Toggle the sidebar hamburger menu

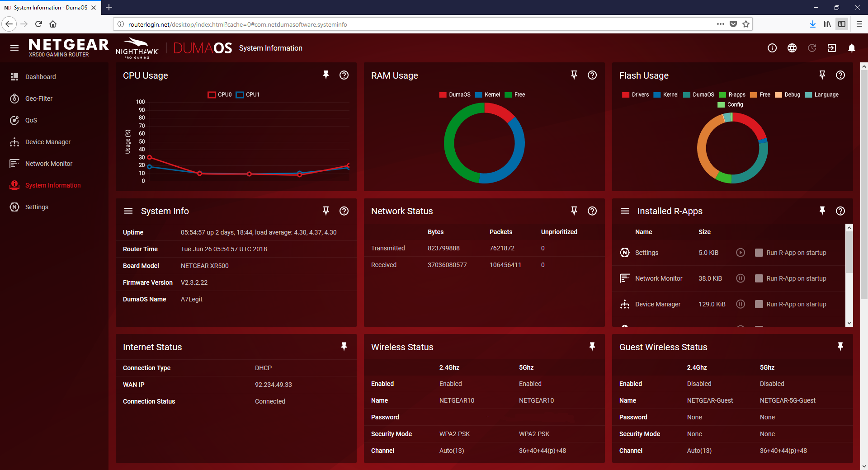[14, 48]
